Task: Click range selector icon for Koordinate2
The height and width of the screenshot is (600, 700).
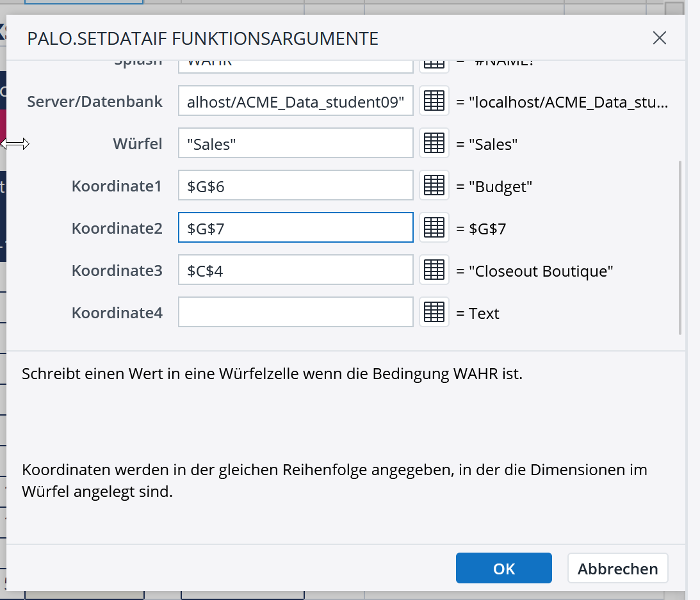Action: 434,228
